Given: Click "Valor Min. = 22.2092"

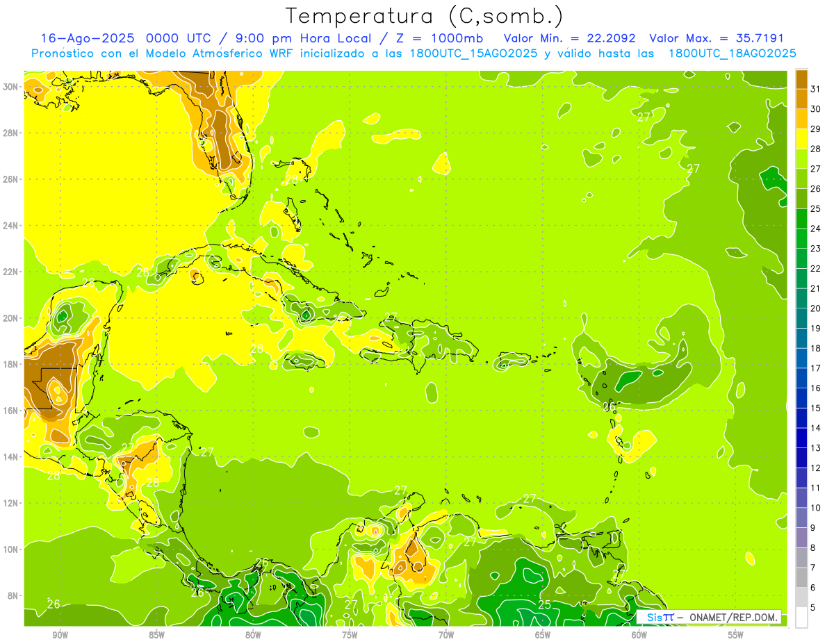Looking at the screenshot, I should tap(571, 38).
